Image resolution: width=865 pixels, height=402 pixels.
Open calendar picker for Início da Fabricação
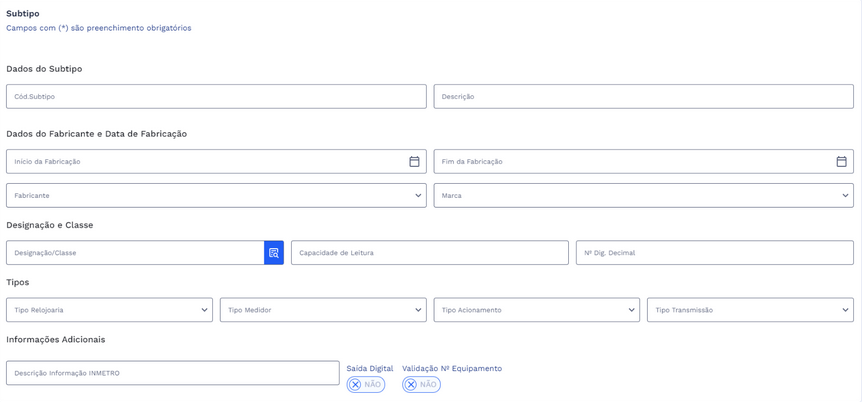414,162
